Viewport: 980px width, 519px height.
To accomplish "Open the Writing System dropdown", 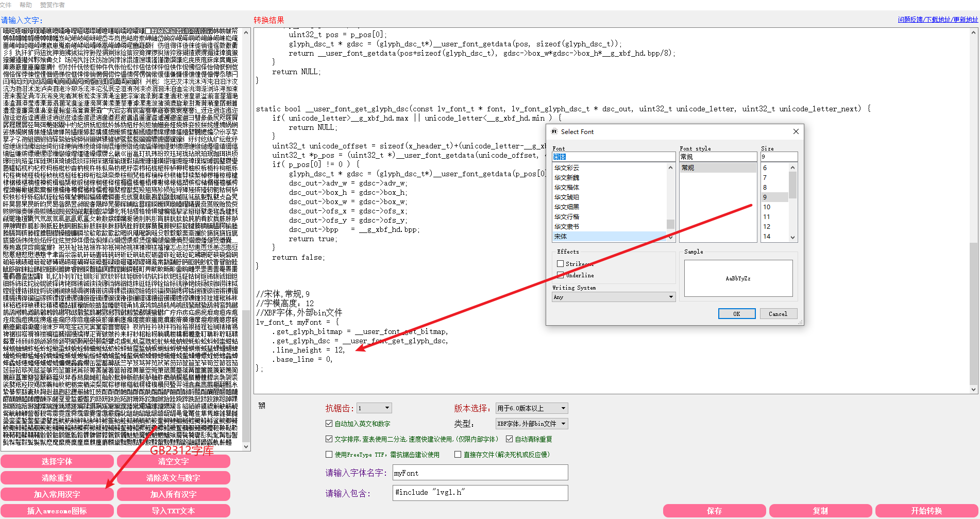I will point(613,297).
